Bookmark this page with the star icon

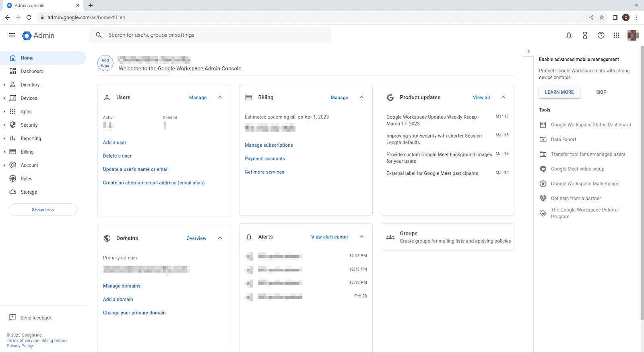point(602,17)
